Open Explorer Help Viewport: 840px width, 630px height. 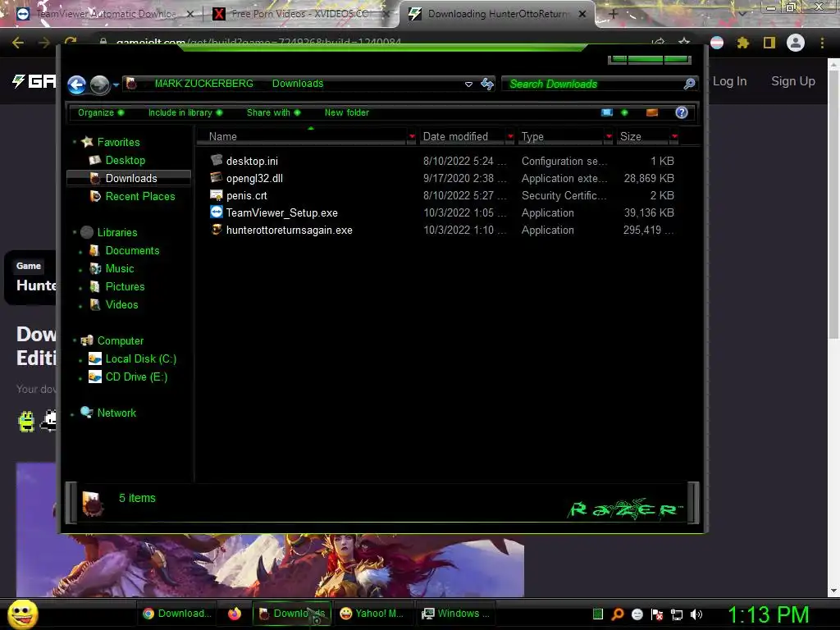tap(682, 112)
